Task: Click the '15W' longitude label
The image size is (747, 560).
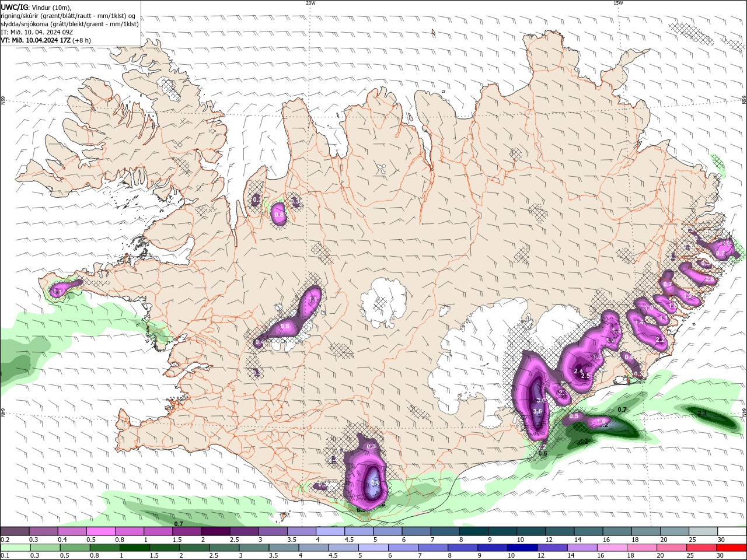Action: click(x=618, y=3)
